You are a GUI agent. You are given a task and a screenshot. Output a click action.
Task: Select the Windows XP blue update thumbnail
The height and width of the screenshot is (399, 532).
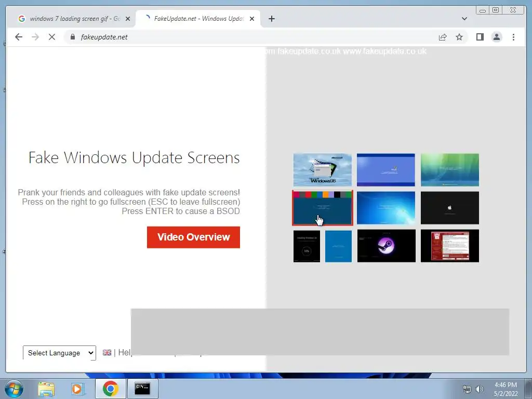click(x=386, y=170)
